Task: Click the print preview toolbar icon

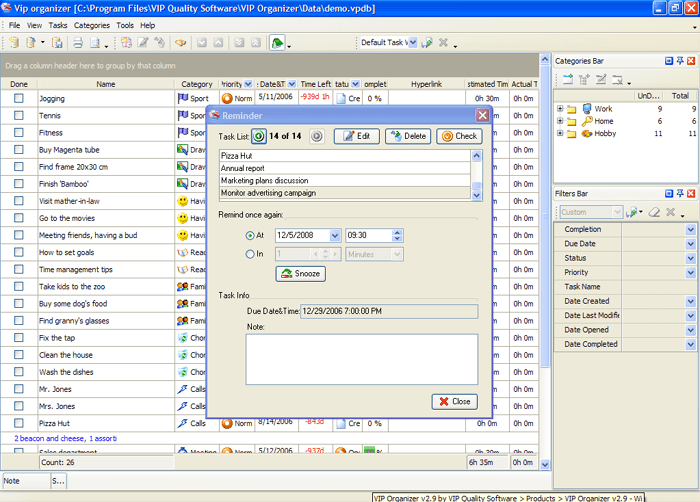Action: click(95, 43)
